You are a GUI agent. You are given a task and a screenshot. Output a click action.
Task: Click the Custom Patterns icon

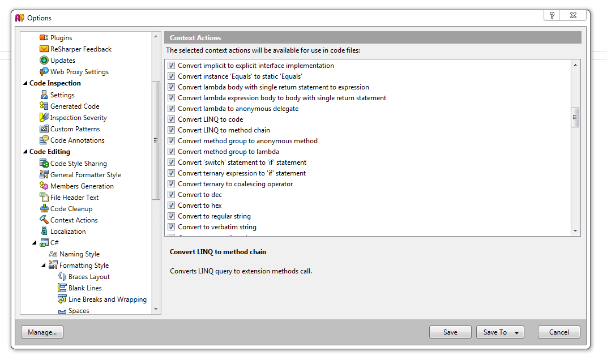(44, 129)
